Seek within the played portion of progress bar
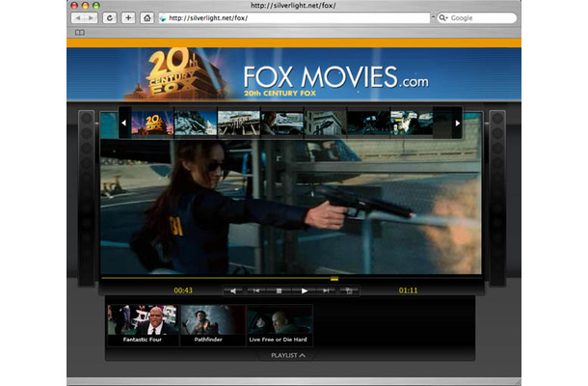Screen dimensions: 588x386 click(x=216, y=278)
